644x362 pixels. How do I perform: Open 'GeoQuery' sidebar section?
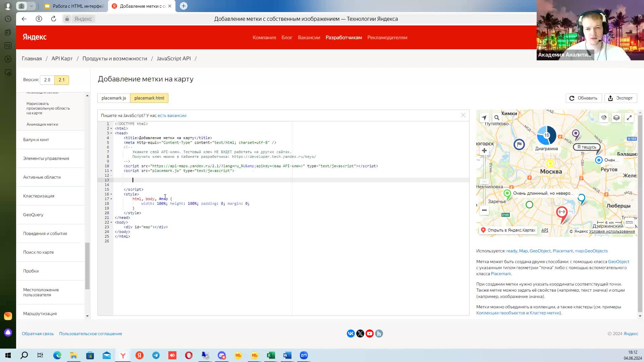33,215
